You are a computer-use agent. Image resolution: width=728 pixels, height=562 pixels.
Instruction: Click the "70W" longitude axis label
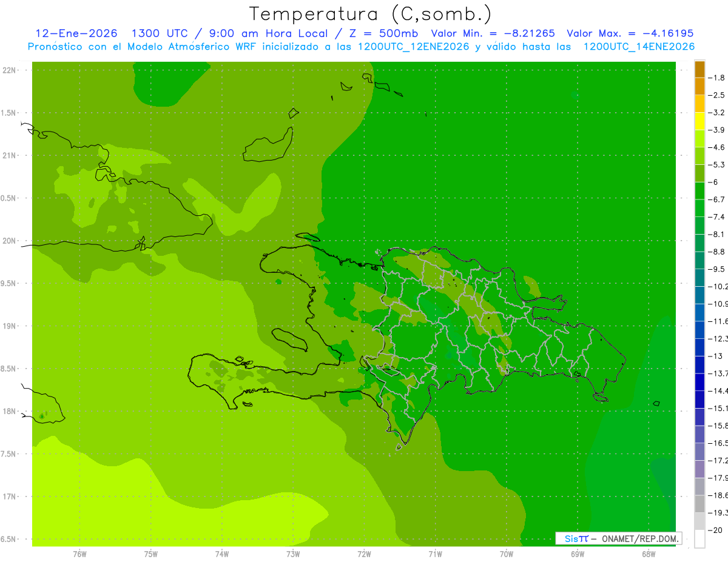pos(506,555)
